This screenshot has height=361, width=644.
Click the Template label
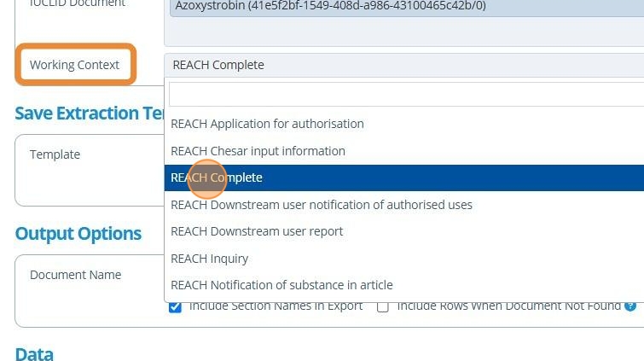pos(55,154)
